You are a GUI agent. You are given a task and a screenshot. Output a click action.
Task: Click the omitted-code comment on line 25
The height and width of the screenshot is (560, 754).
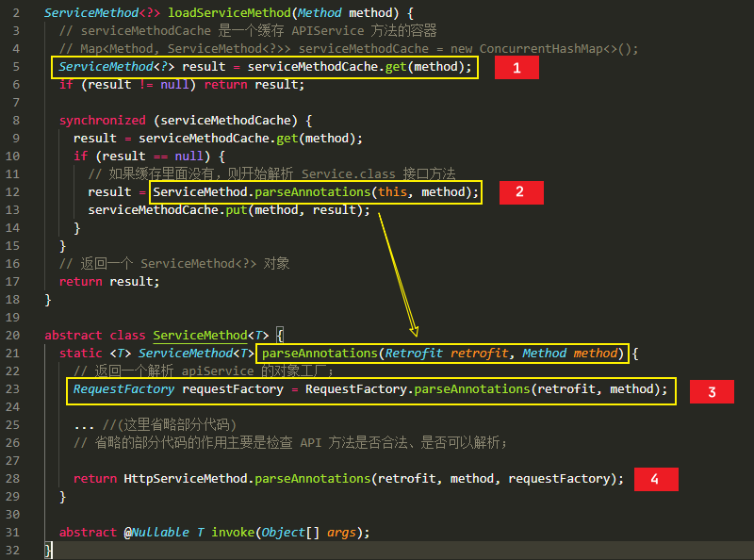pos(170,425)
